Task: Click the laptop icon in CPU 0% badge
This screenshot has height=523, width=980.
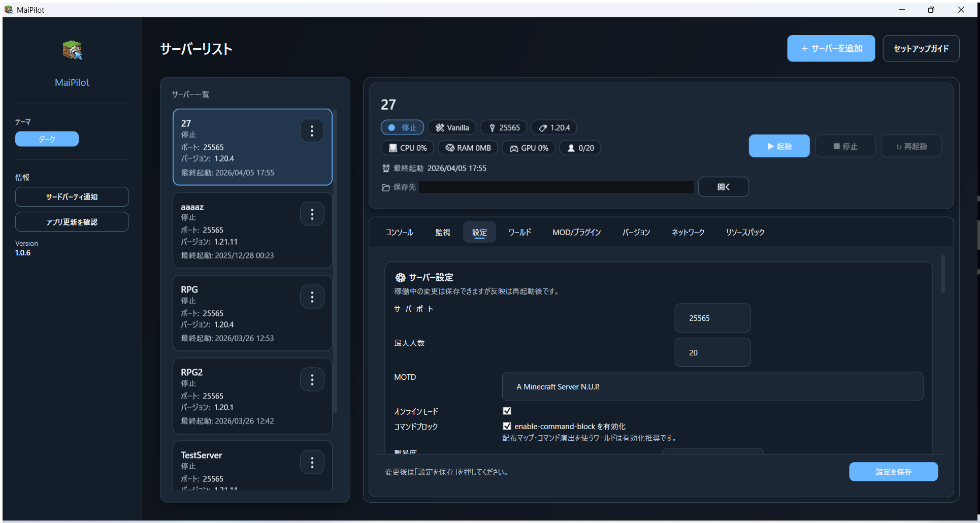Action: 393,148
